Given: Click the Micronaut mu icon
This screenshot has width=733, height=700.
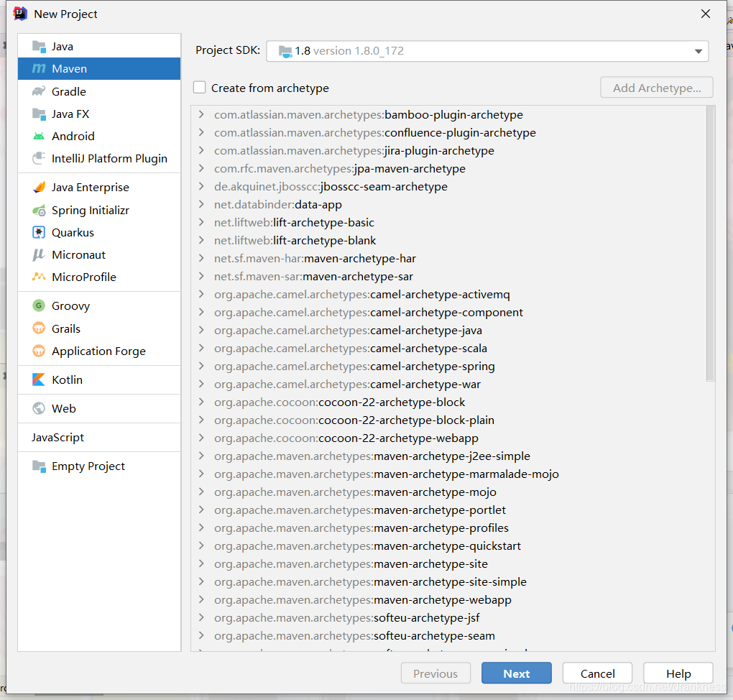Looking at the screenshot, I should click(39, 255).
